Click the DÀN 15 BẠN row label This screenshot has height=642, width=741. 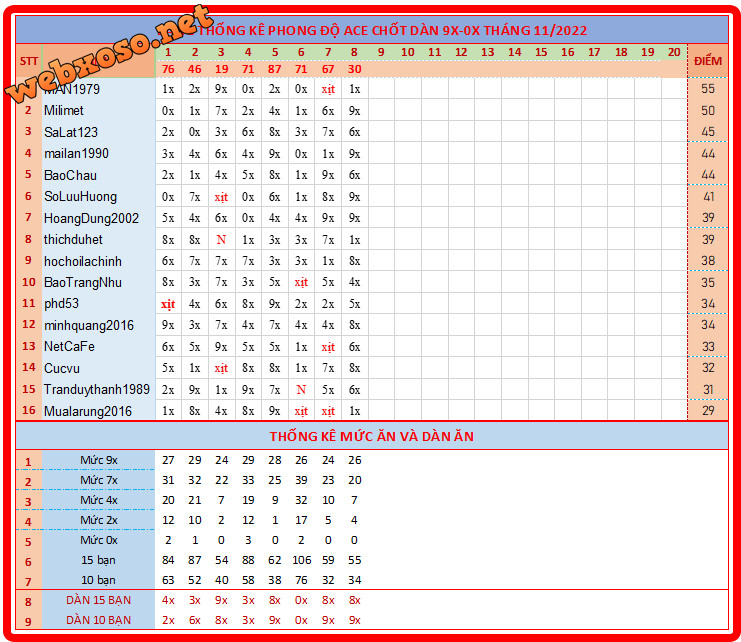[98, 600]
